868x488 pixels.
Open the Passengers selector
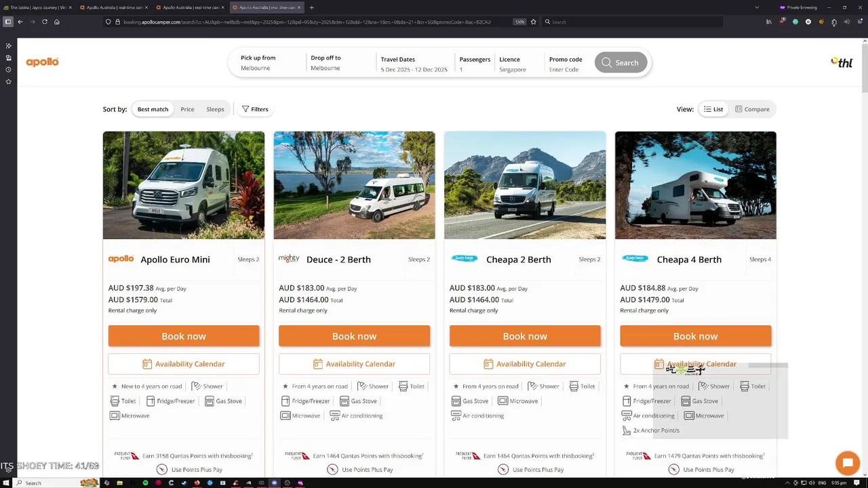pos(475,64)
